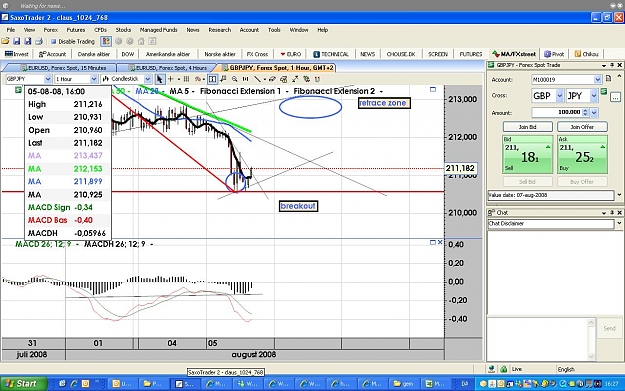Click the second save disk icon

[x=28, y=41]
